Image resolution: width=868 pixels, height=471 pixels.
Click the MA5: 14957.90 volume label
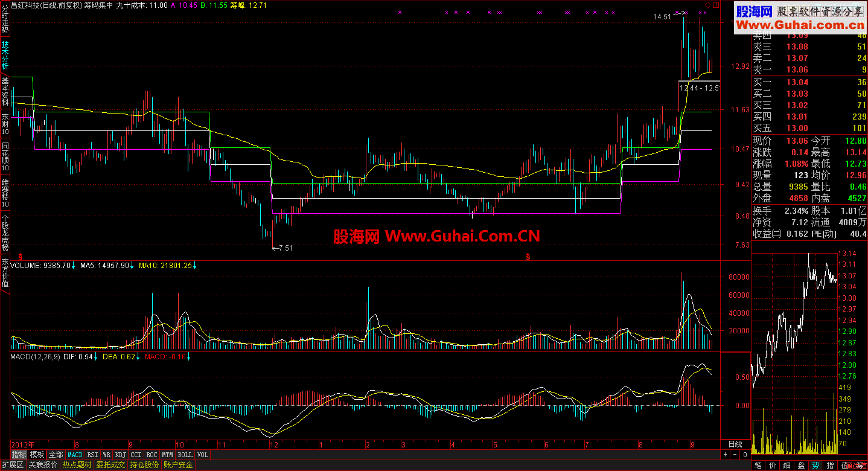click(x=104, y=265)
